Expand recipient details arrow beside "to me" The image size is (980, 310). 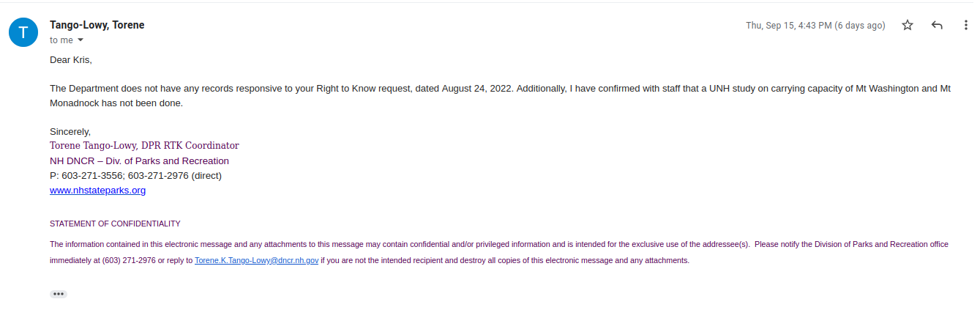tap(81, 40)
